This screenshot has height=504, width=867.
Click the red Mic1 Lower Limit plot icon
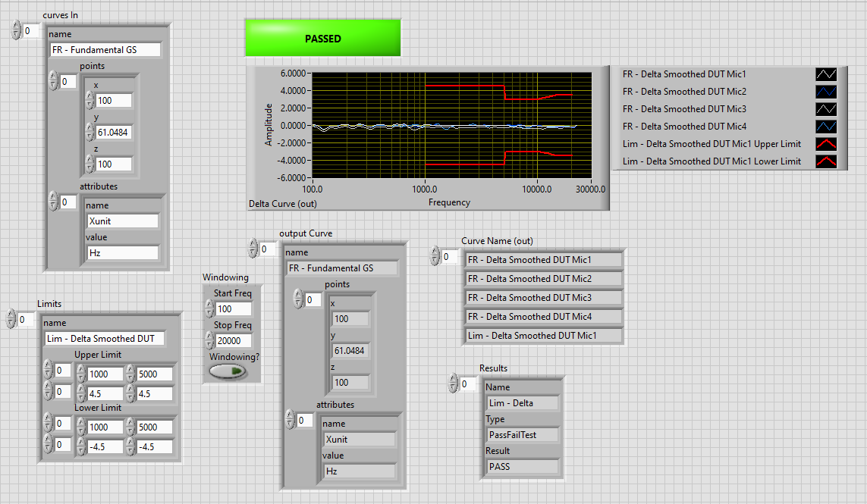(825, 161)
